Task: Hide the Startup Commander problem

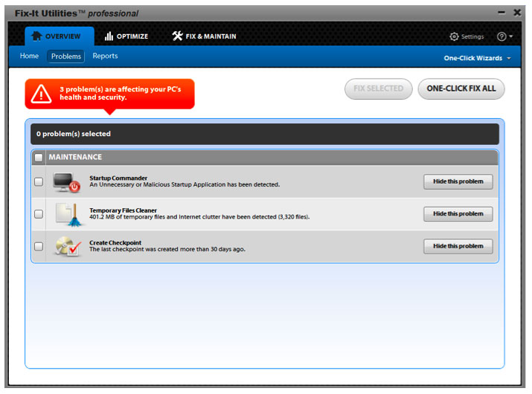Action: (x=458, y=181)
